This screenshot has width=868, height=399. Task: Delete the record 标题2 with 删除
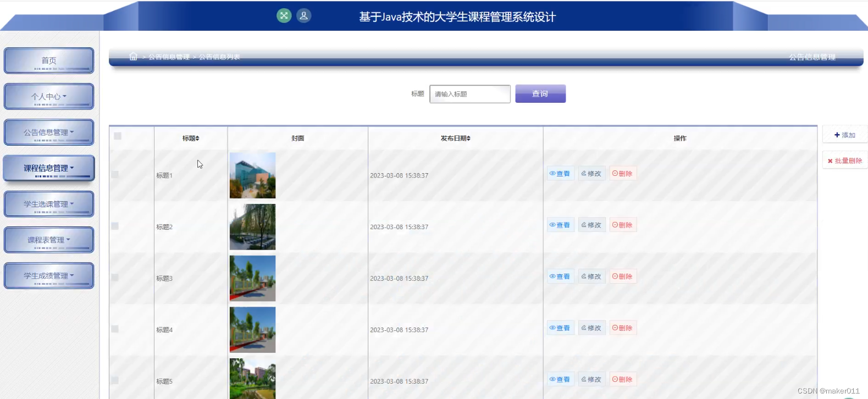[x=623, y=225]
